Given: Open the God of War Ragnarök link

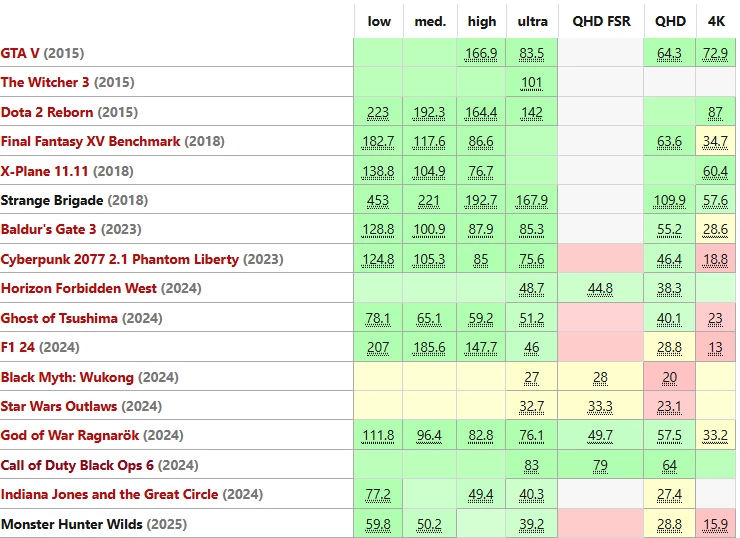Looking at the screenshot, I should [70, 435].
